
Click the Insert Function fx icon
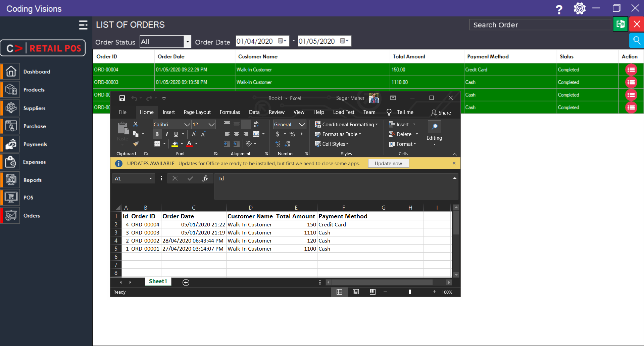(205, 178)
